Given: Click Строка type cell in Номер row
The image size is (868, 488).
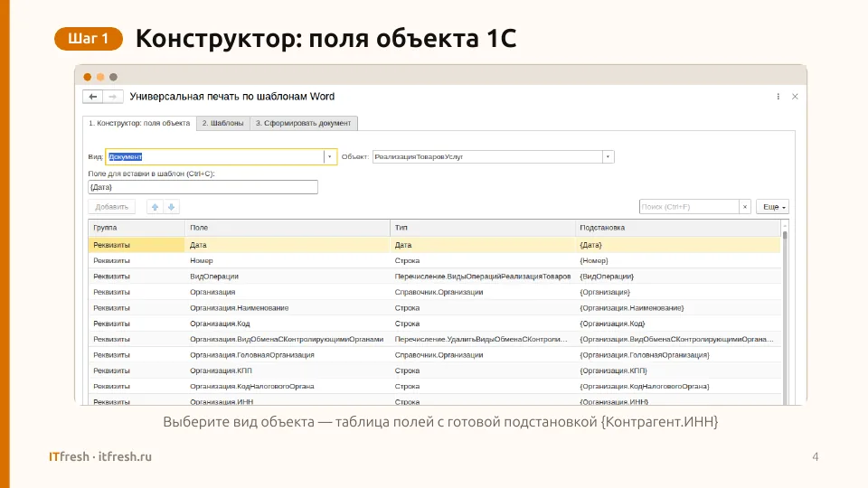Looking at the screenshot, I should 483,260.
